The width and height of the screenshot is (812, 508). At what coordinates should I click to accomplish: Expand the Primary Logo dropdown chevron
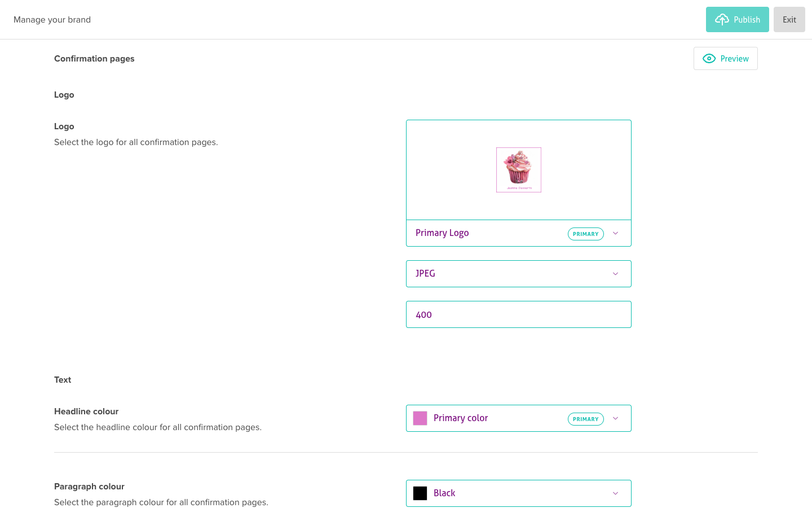click(615, 233)
